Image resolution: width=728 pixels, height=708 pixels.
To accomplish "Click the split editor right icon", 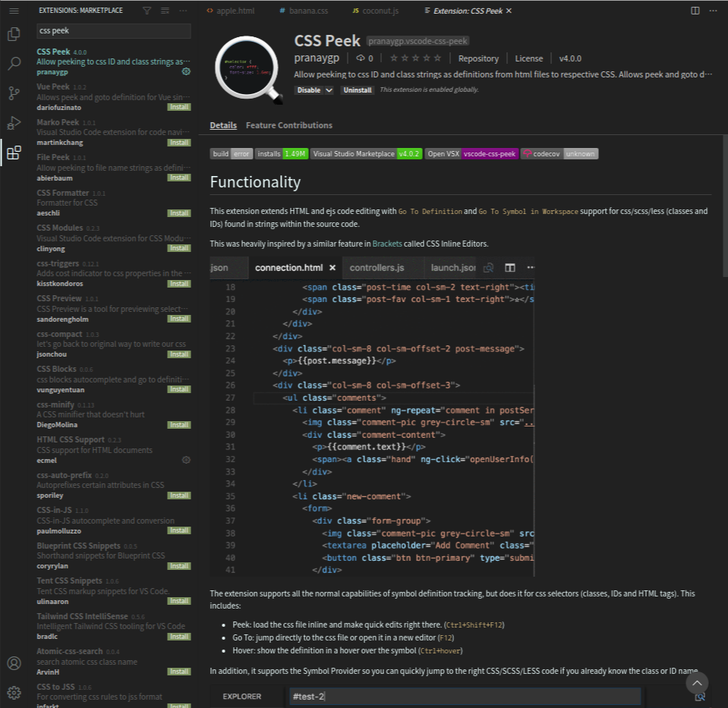I will tap(695, 11).
